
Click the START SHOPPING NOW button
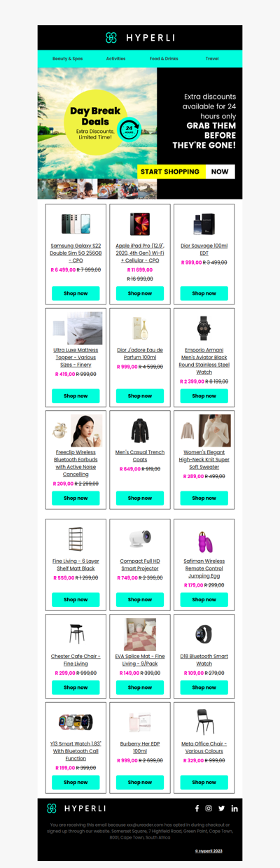tap(185, 171)
